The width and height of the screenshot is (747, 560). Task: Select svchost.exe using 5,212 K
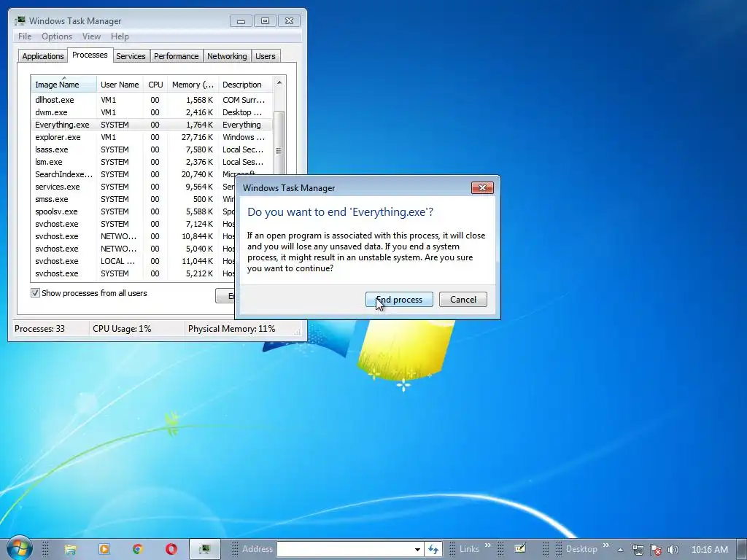[133, 273]
